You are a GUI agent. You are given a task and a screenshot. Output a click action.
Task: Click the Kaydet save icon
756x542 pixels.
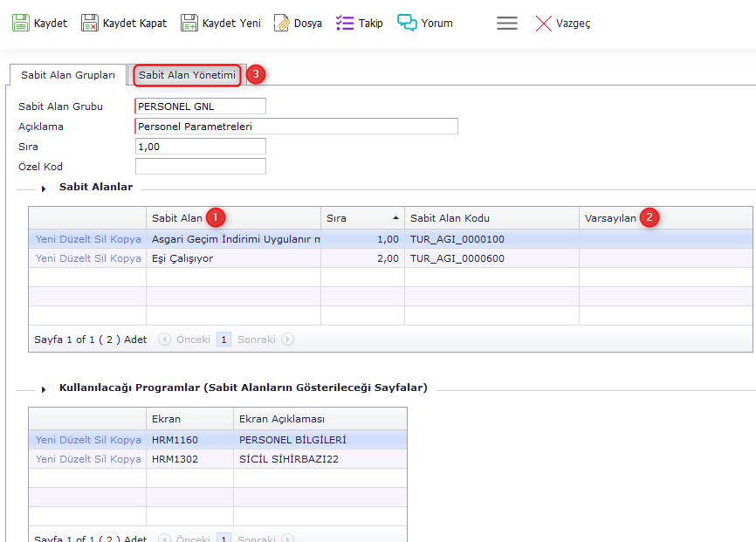pos(21,24)
